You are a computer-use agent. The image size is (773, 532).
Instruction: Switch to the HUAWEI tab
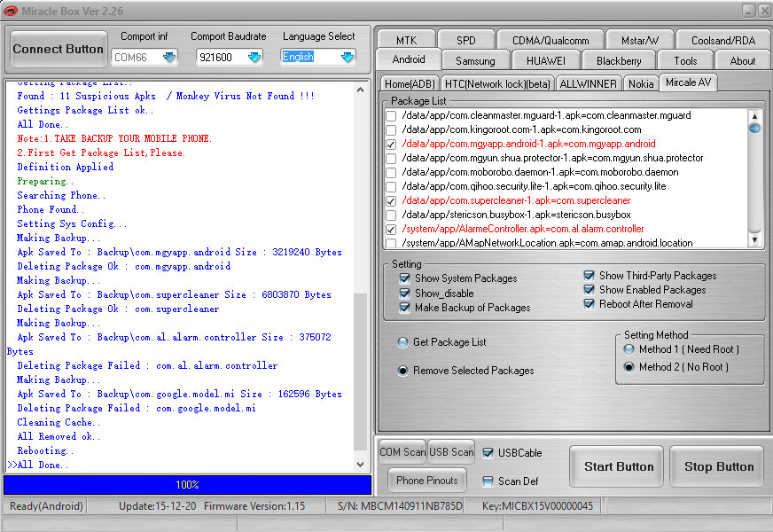(546, 60)
